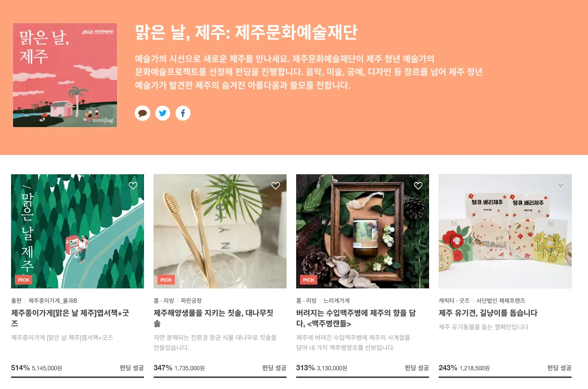
Task: Open the 맑은 날 제주 banner image
Action: [65, 75]
